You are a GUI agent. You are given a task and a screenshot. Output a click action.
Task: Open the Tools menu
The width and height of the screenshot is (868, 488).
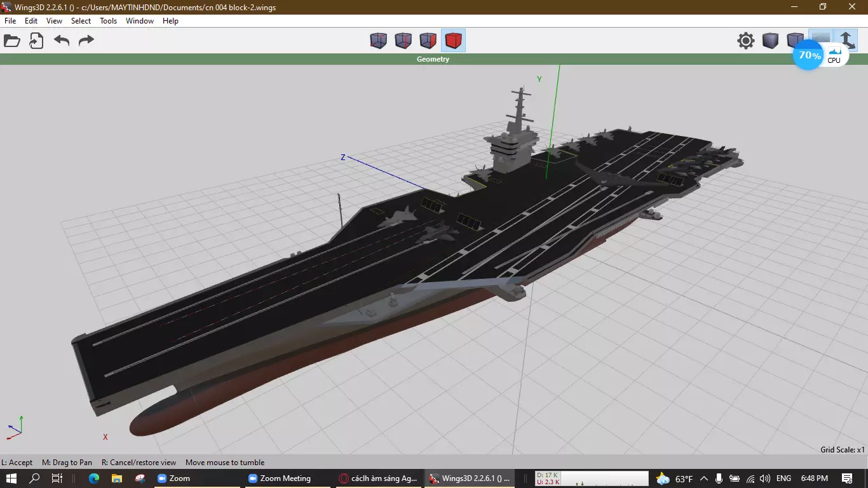[109, 21]
